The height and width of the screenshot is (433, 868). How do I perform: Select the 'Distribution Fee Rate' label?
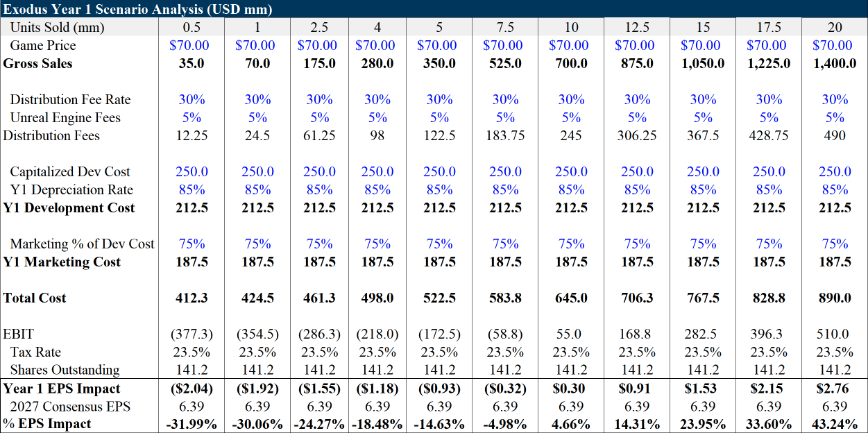70,99
